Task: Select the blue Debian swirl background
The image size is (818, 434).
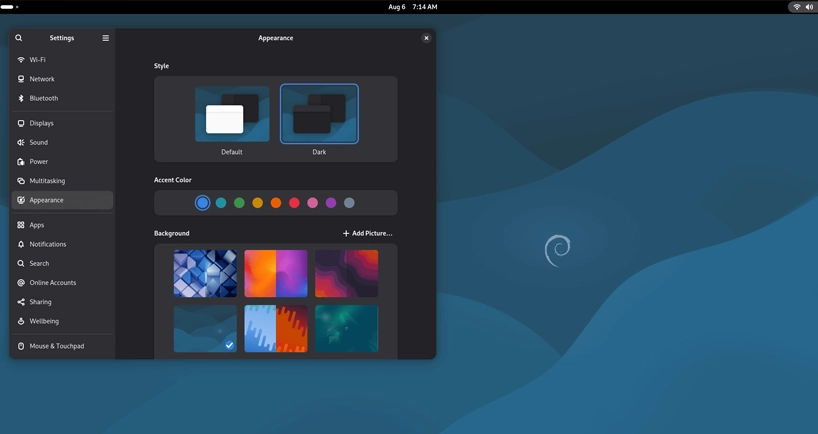Action: pyautogui.click(x=205, y=329)
